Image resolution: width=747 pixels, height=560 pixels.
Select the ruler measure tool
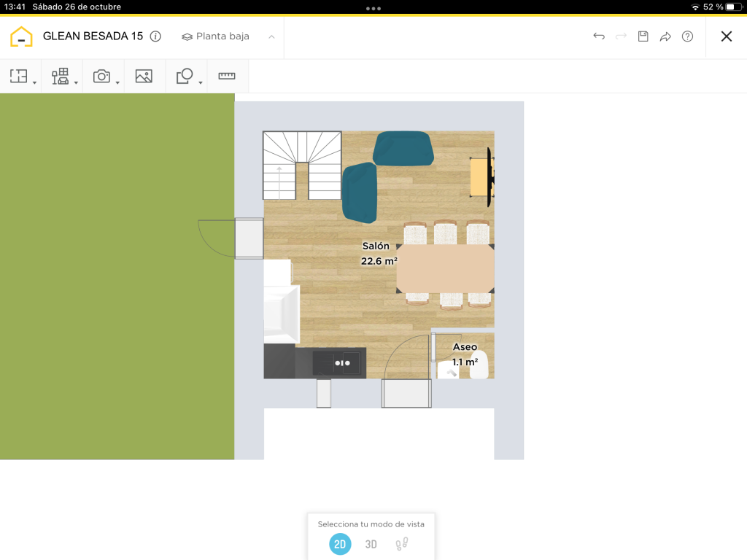pyautogui.click(x=227, y=76)
